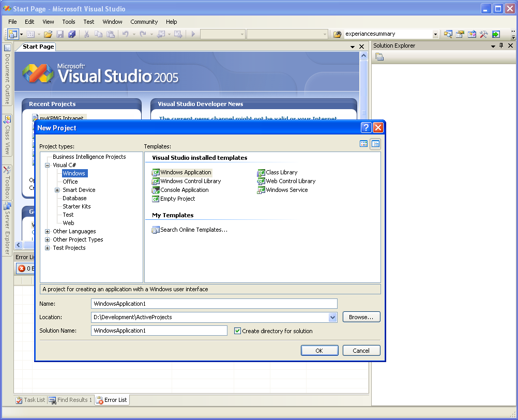The width and height of the screenshot is (518, 420).
Task: Expand the Other Languages node
Action: (x=47, y=231)
